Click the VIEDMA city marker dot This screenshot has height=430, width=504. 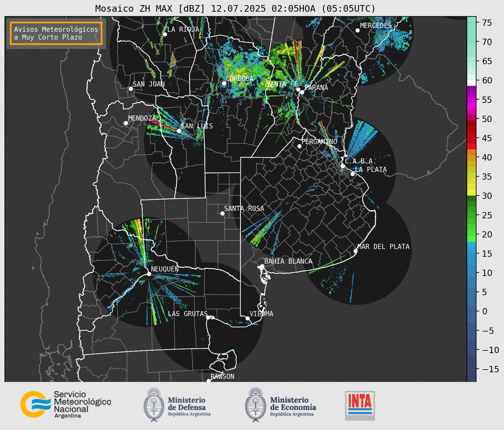(x=248, y=318)
